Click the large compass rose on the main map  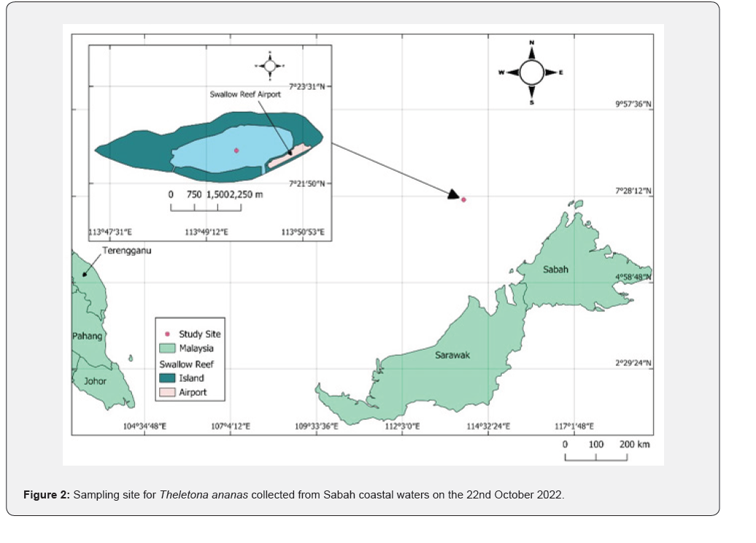pyautogui.click(x=531, y=72)
